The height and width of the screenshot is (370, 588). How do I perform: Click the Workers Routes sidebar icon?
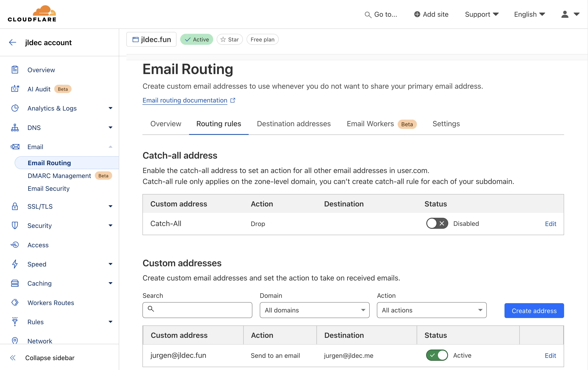click(x=15, y=303)
